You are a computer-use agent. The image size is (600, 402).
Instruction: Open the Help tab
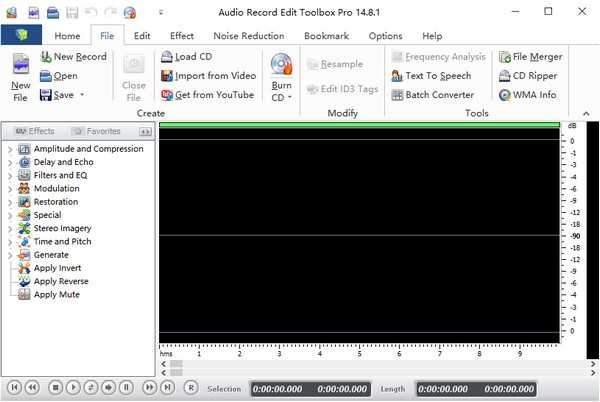click(x=432, y=36)
